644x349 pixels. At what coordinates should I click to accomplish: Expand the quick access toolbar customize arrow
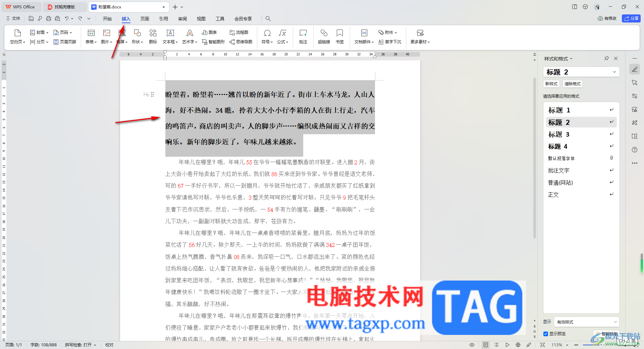click(x=89, y=19)
